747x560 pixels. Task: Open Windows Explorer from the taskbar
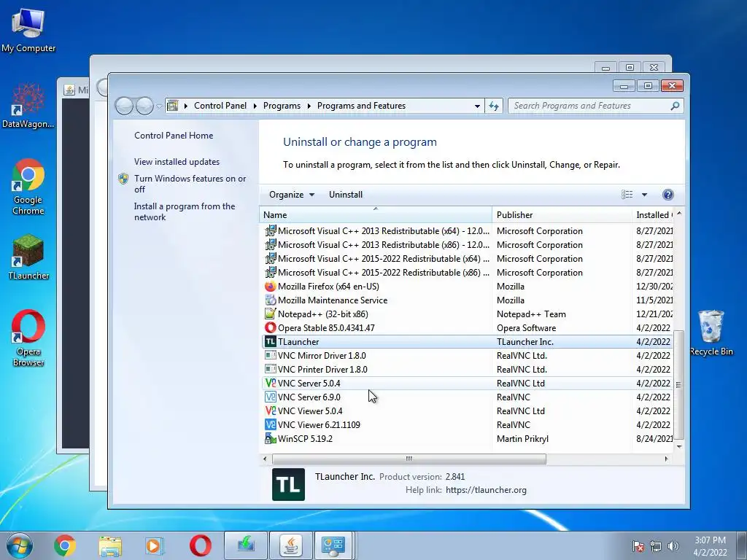[110, 545]
